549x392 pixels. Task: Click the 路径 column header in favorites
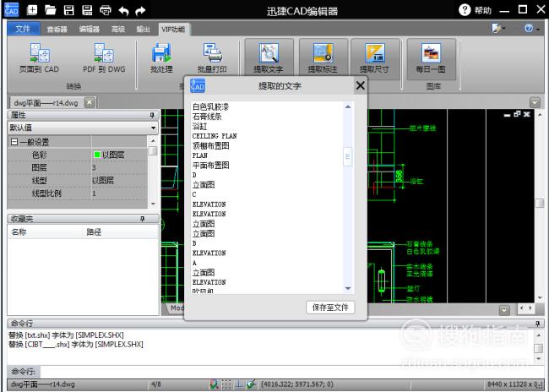tap(94, 232)
